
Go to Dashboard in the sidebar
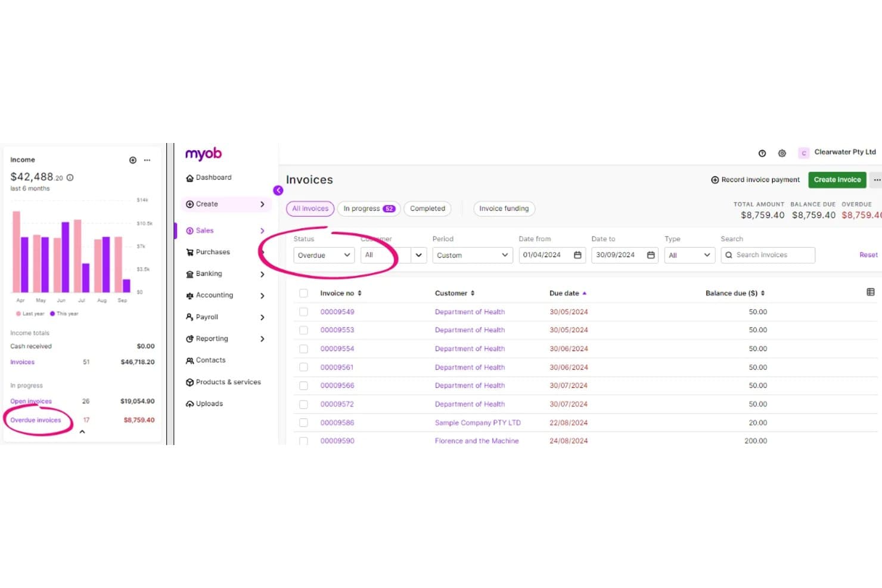tap(209, 178)
